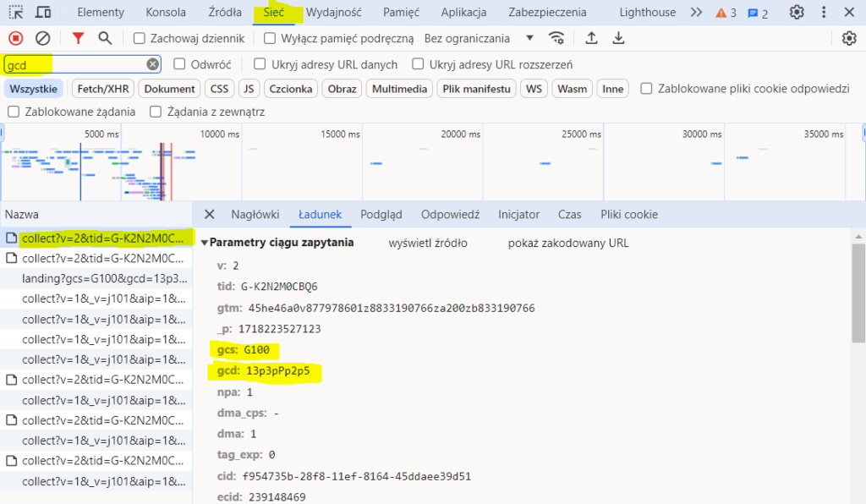Open the Źródła tab
The image size is (866, 504).
click(x=225, y=12)
